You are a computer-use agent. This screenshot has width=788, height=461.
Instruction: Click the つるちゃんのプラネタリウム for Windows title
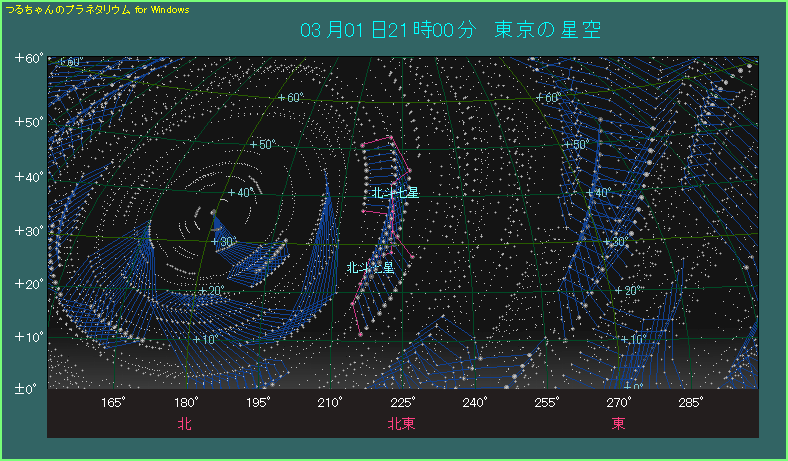(x=97, y=8)
